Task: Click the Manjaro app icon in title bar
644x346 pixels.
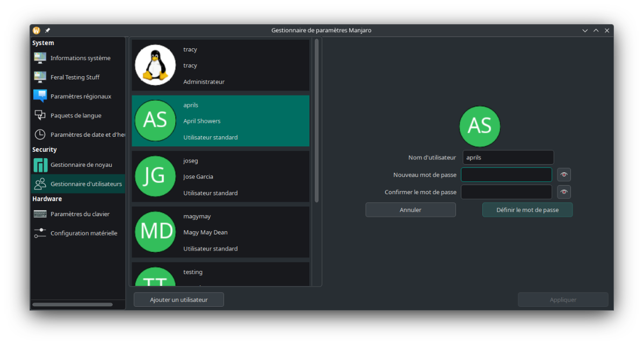Action: pyautogui.click(x=36, y=31)
